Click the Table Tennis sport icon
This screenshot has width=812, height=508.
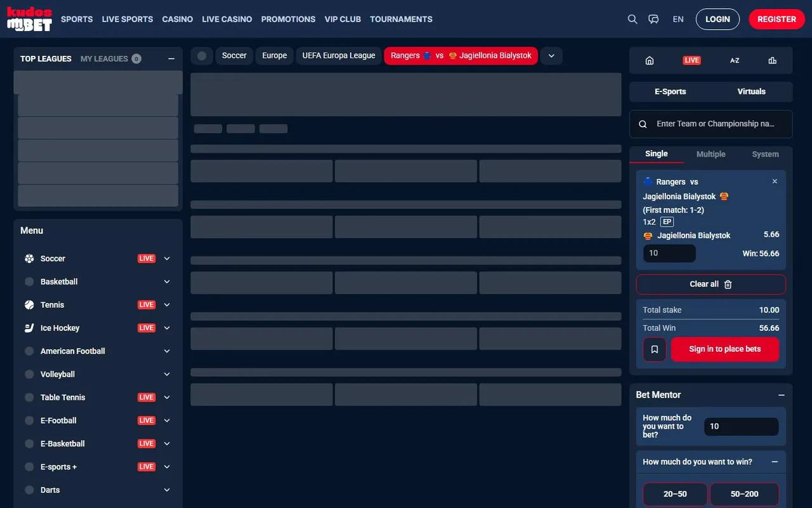point(29,398)
